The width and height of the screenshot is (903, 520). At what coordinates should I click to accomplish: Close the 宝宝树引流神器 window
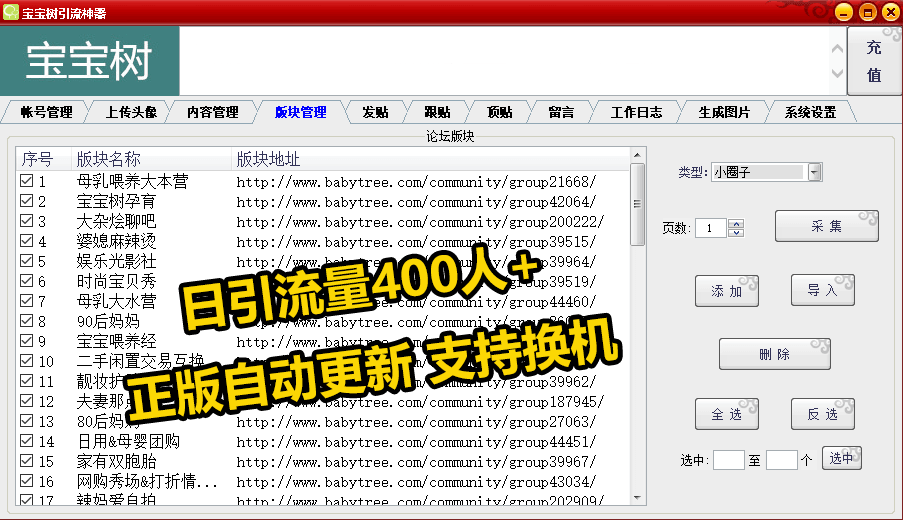[x=890, y=12]
